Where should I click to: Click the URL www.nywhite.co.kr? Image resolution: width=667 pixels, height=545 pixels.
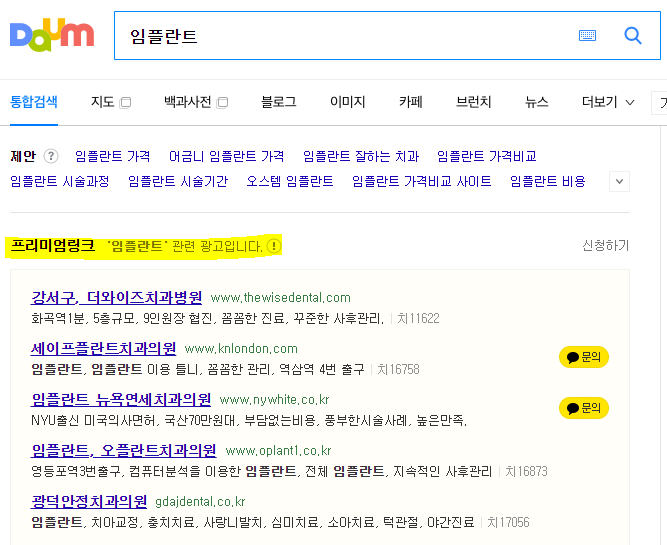coord(274,400)
